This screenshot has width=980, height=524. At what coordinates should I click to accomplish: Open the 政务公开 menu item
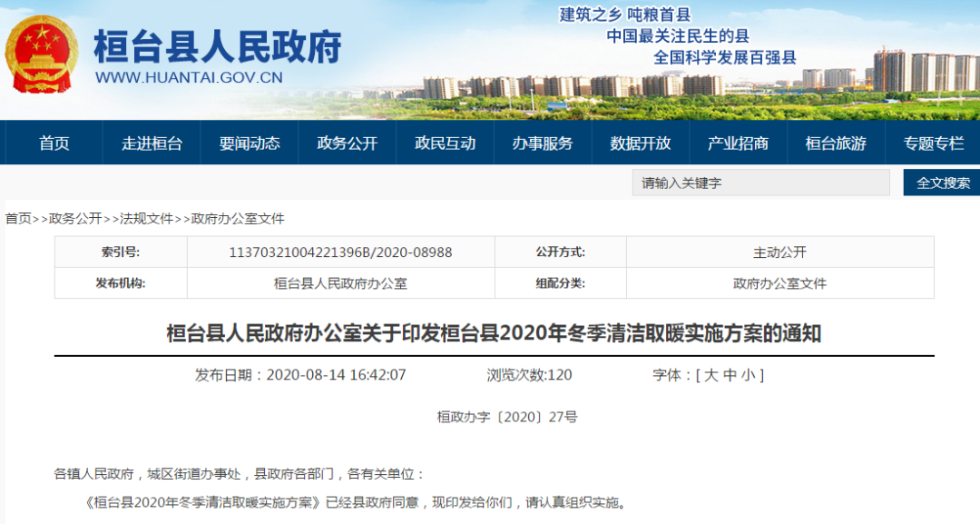coord(348,143)
